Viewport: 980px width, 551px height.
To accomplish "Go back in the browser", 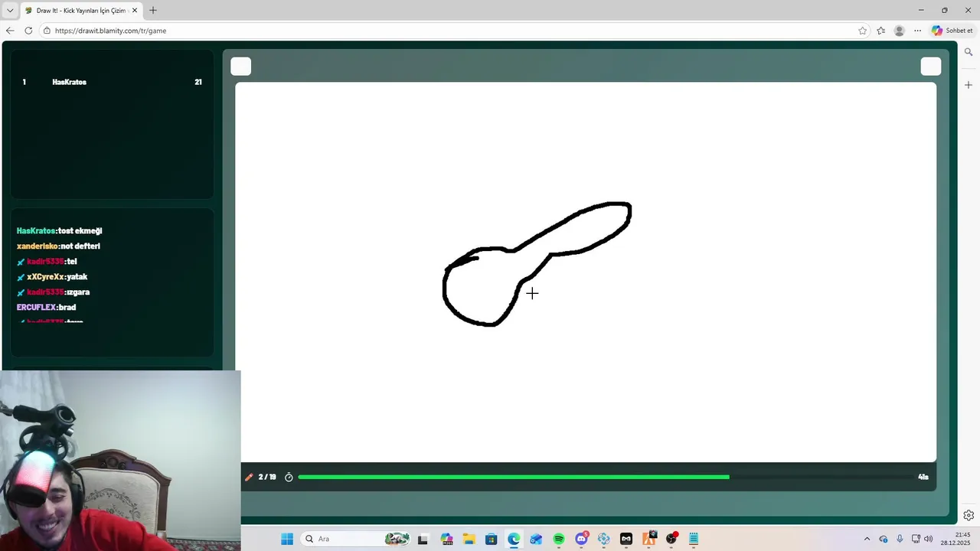I will pyautogui.click(x=10, y=31).
